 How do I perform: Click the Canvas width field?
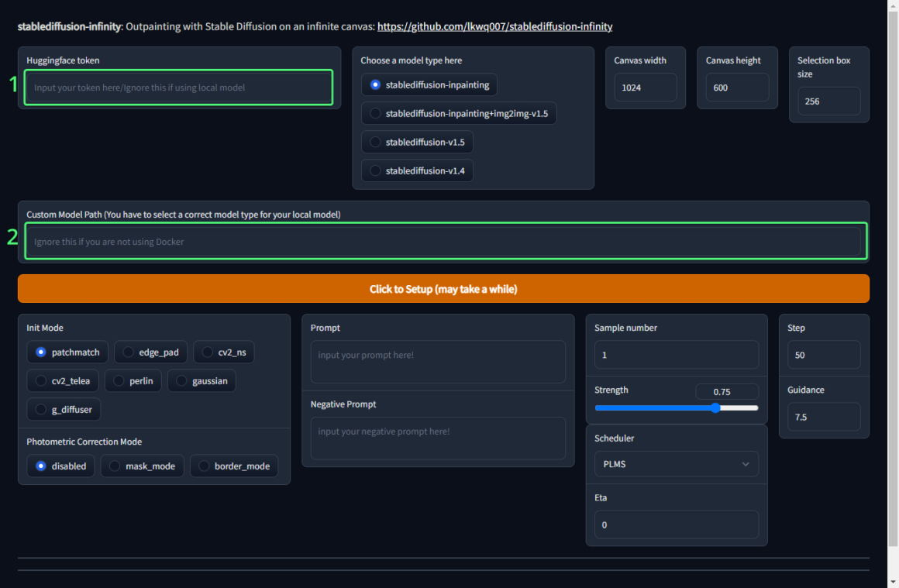[646, 88]
